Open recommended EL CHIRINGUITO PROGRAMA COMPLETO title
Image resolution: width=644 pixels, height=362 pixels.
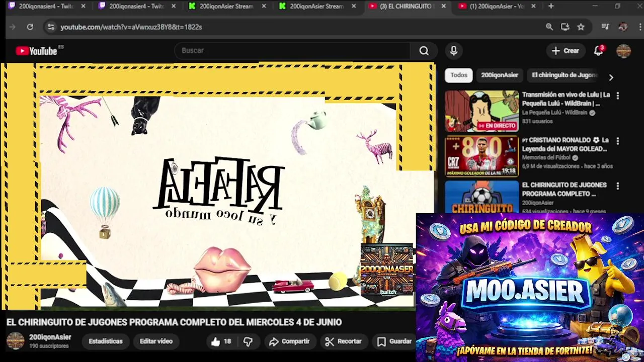coord(564,190)
